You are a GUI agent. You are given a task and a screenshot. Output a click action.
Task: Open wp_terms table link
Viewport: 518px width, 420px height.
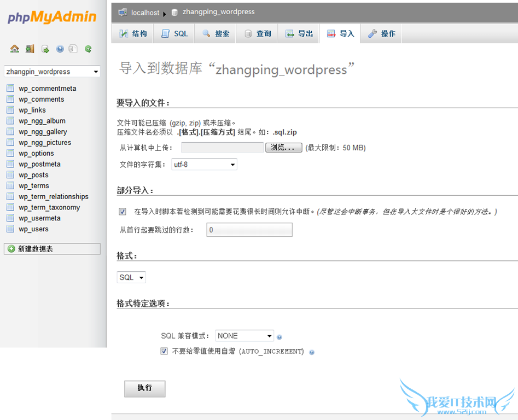tap(34, 185)
